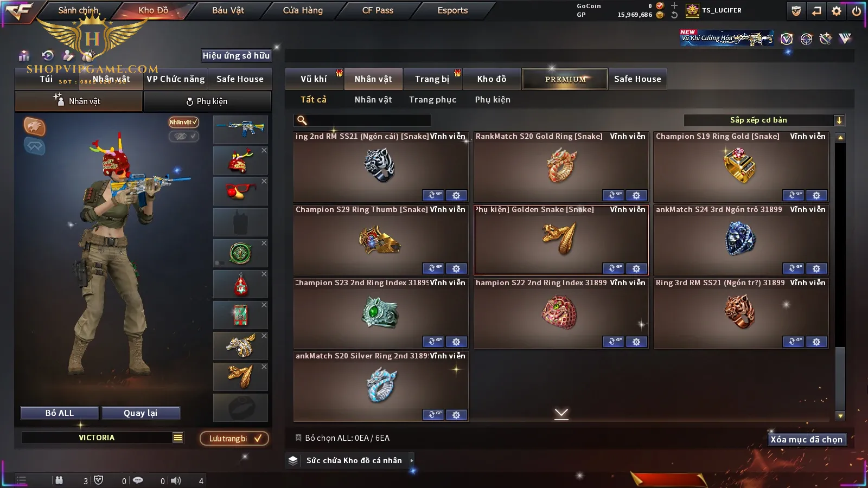This screenshot has width=868, height=488.
Task: Check the Bỏ chọn ALL box
Action: 298,438
